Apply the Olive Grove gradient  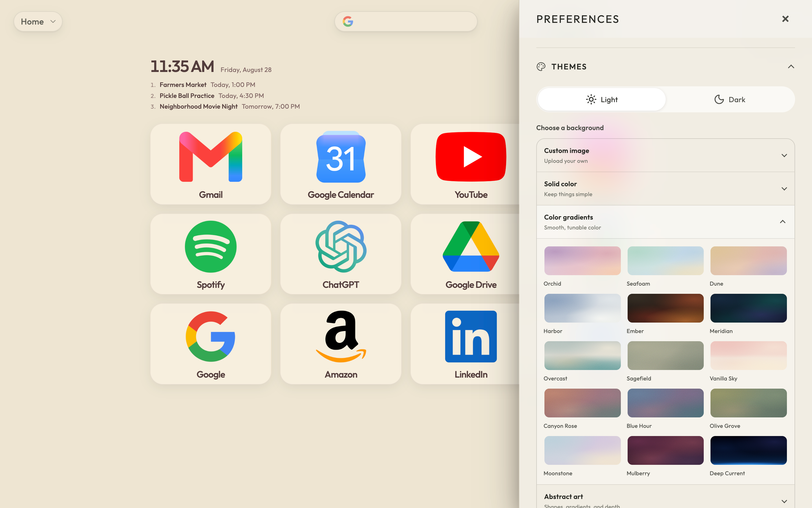pos(748,403)
